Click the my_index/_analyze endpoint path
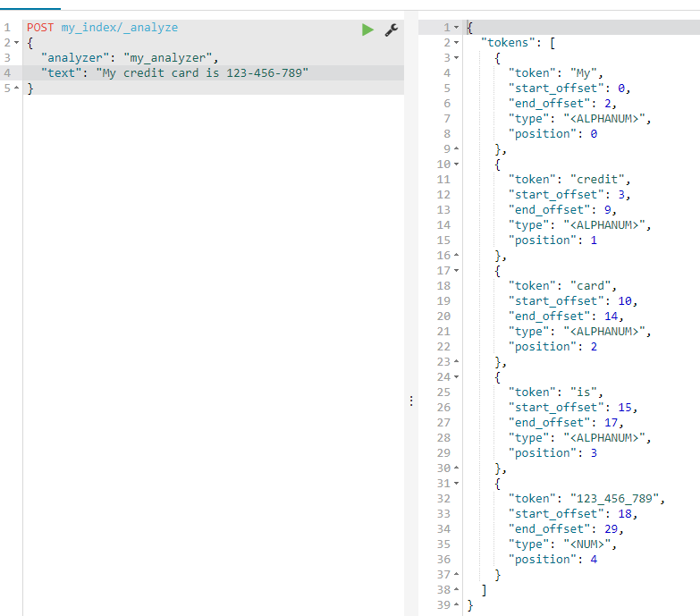The height and width of the screenshot is (616, 700). click(x=120, y=28)
